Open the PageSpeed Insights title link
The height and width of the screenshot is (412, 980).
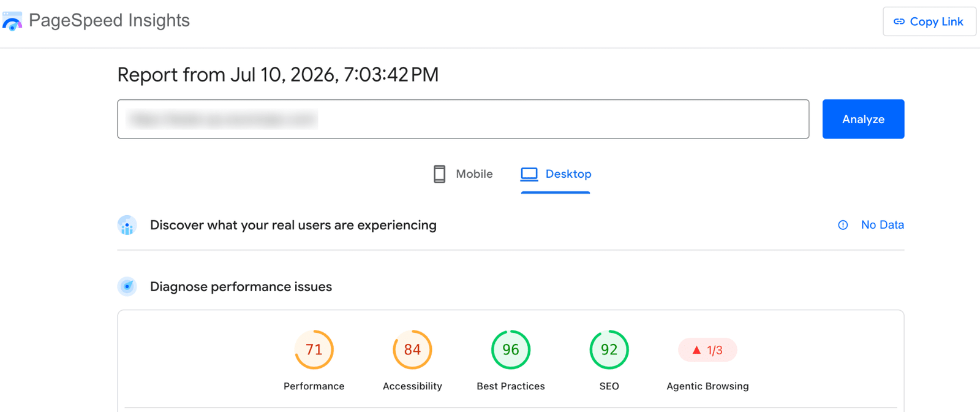point(109,20)
